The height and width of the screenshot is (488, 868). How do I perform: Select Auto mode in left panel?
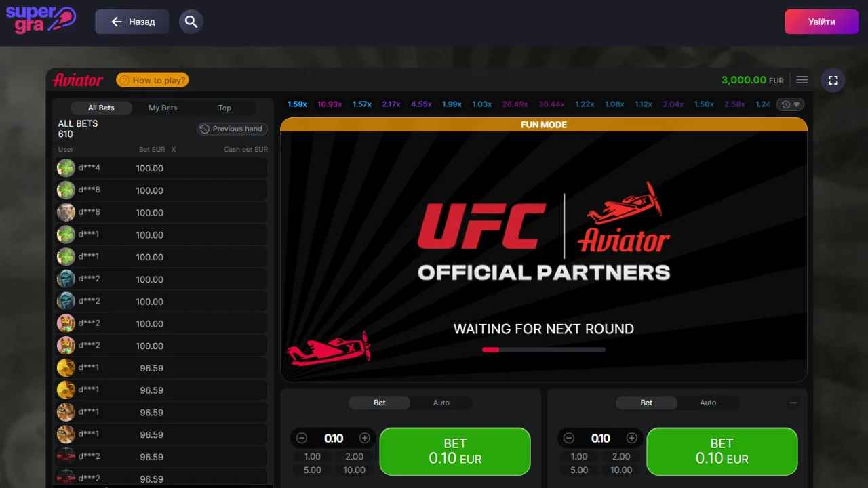[441, 403]
